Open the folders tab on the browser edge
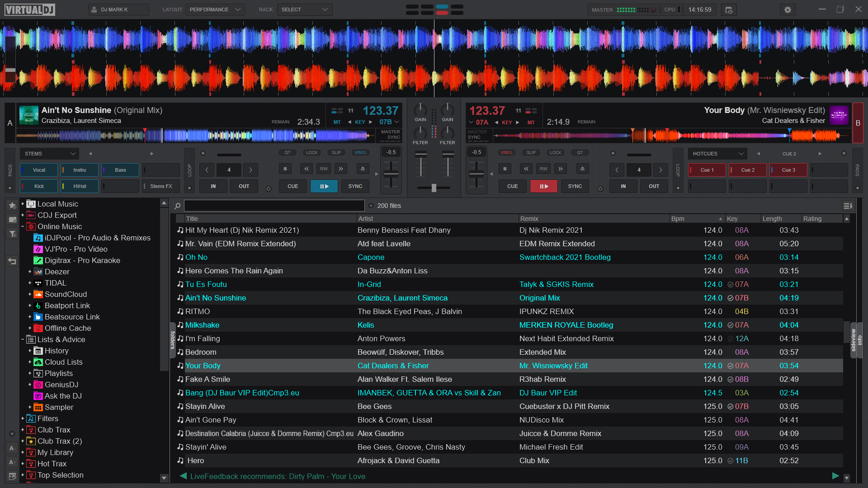 [172, 340]
